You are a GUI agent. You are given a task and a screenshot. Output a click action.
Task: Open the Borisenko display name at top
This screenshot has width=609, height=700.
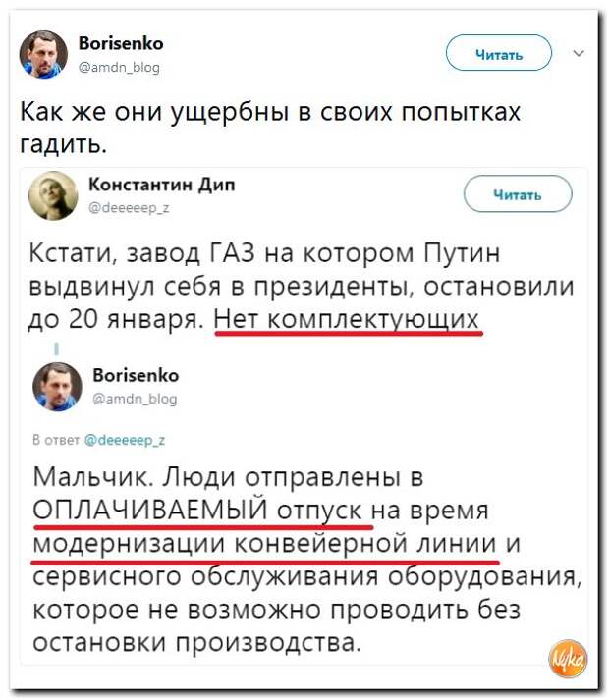121,44
